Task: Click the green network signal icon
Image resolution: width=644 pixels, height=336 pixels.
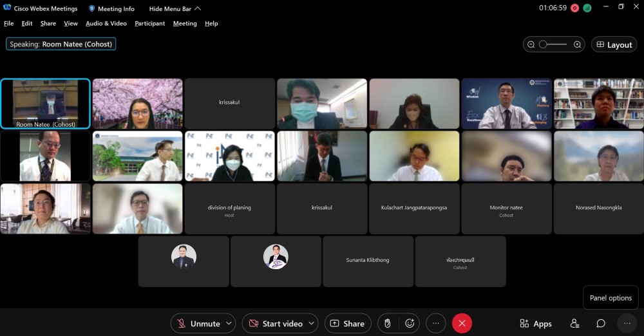Action: click(587, 8)
